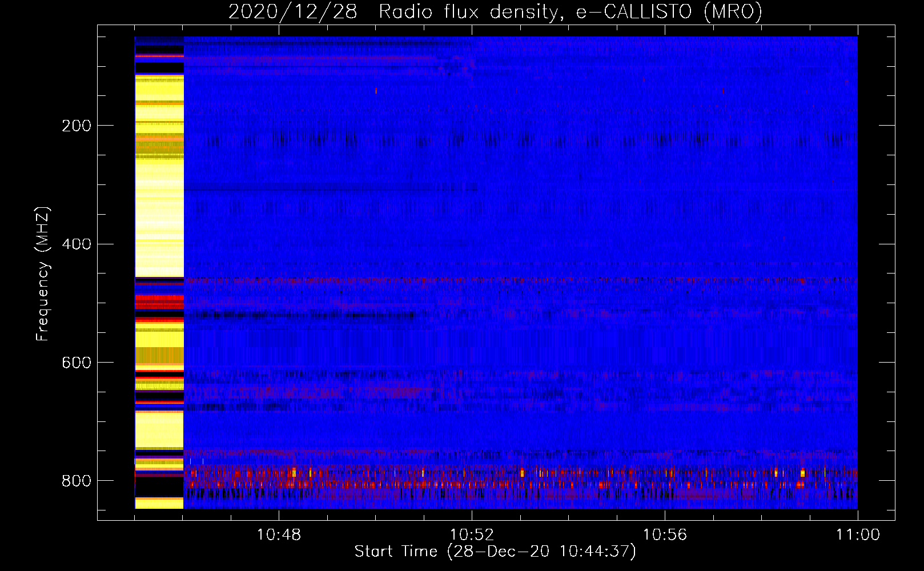Screen dimensions: 924x571
Task: Click the plot title mentioning e-CALLISTO (MRO)
Action: pos(495,11)
